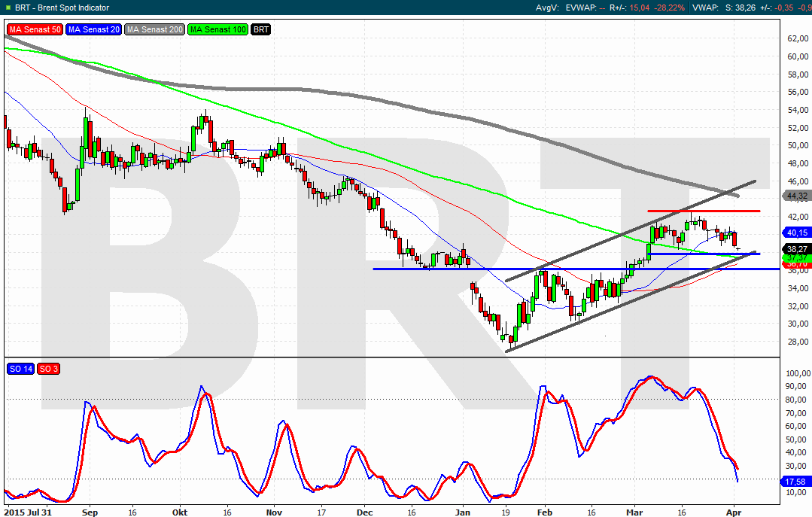Screen dimensions: 812x517
Task: Select the MA Senast 20 legend tag
Action: [94, 29]
